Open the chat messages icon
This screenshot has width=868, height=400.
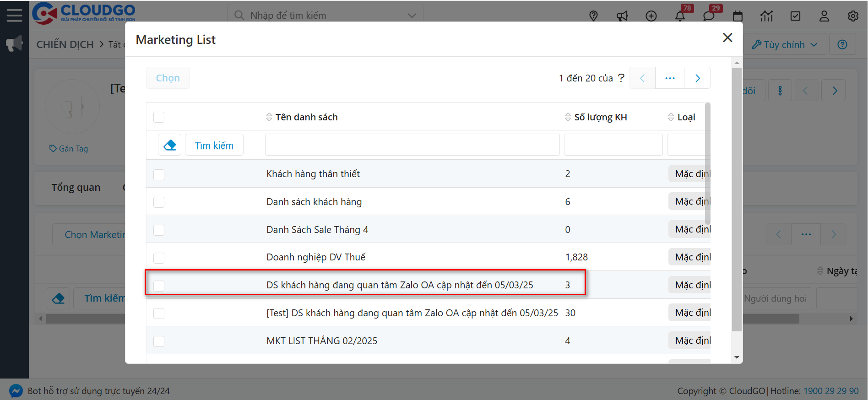(709, 16)
